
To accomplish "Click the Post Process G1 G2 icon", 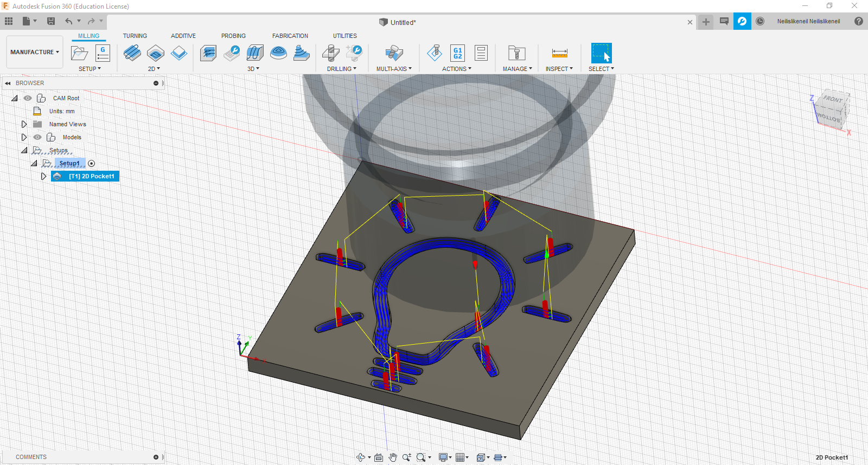I will (458, 53).
